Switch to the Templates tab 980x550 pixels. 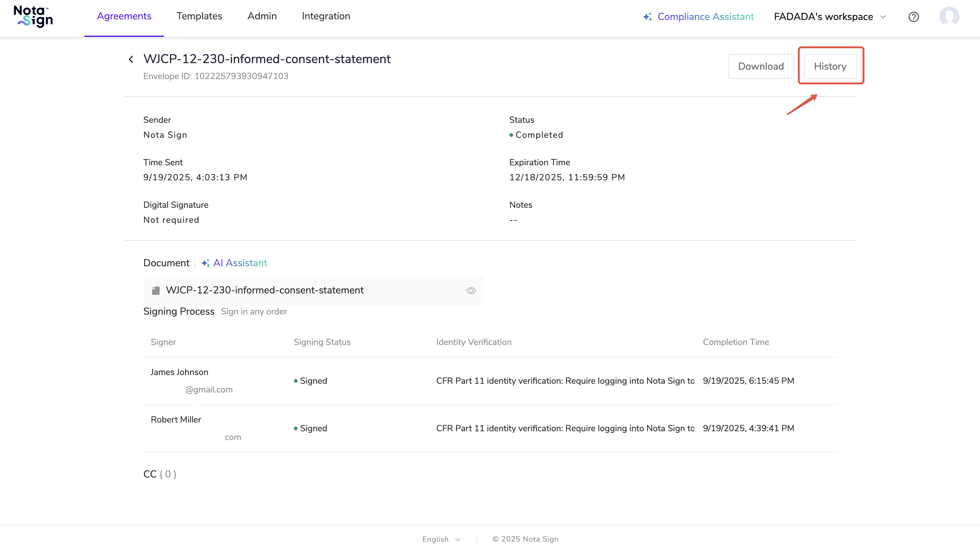pyautogui.click(x=199, y=16)
